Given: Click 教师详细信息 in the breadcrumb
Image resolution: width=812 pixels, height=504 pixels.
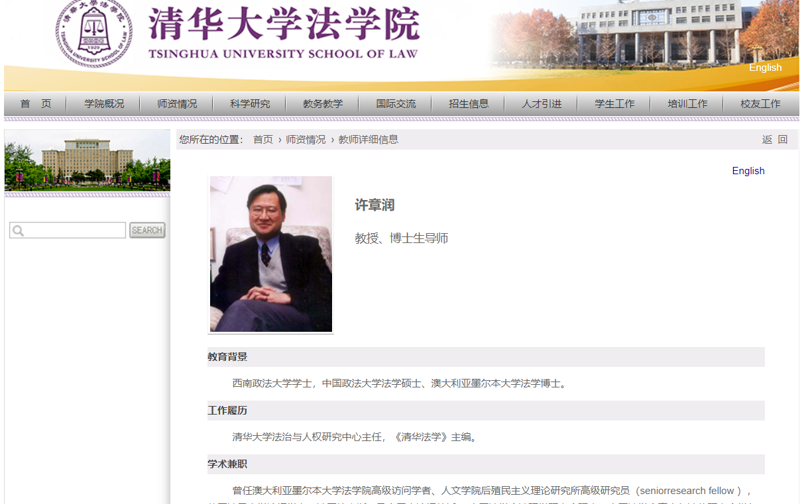Looking at the screenshot, I should click(x=369, y=140).
